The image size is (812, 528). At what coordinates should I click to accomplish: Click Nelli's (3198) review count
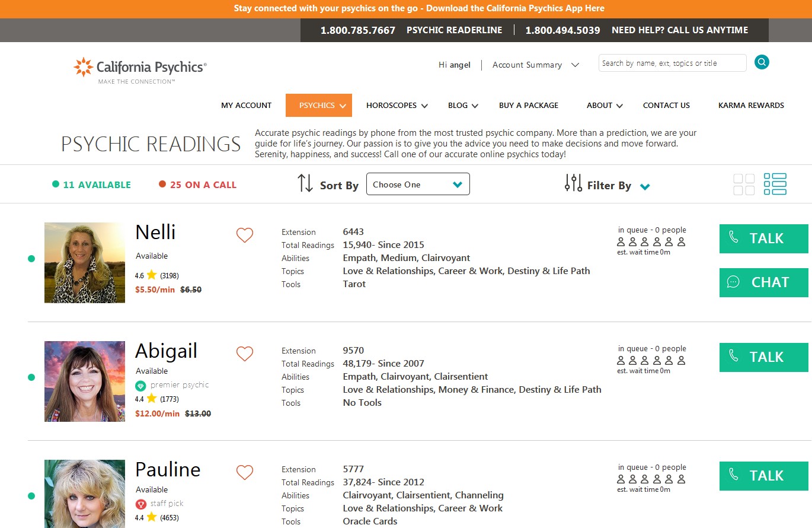[170, 276]
